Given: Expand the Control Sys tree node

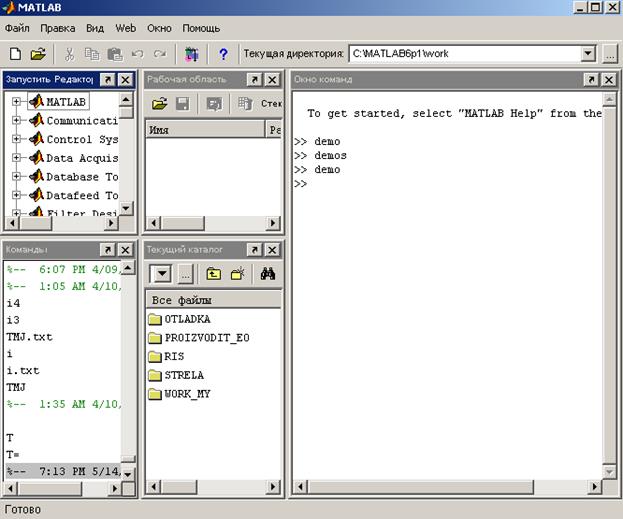Looking at the screenshot, I should click(16, 139).
